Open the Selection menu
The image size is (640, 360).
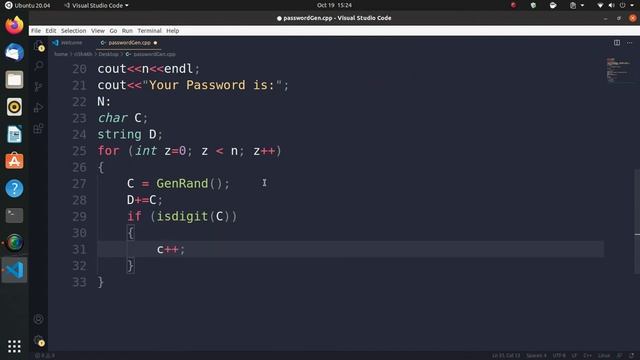(x=73, y=31)
